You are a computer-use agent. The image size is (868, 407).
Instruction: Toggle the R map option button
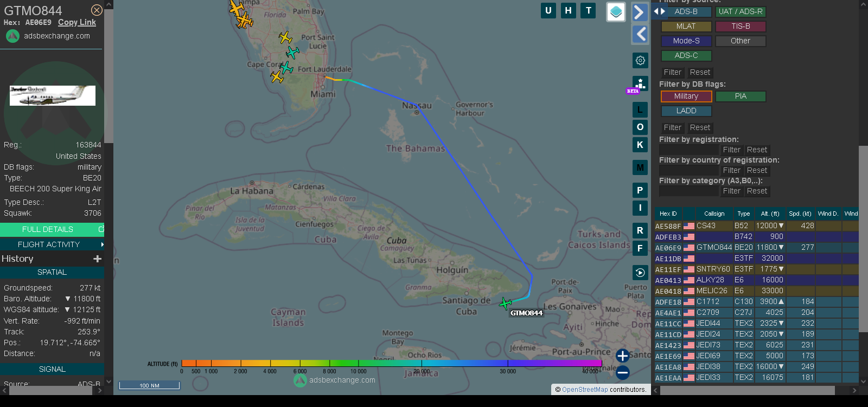[640, 230]
